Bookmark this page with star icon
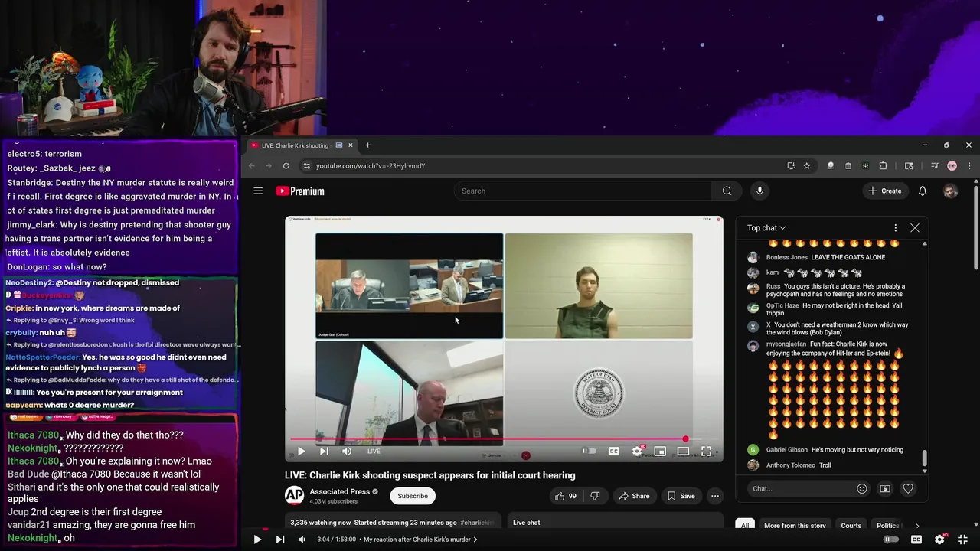 (806, 165)
